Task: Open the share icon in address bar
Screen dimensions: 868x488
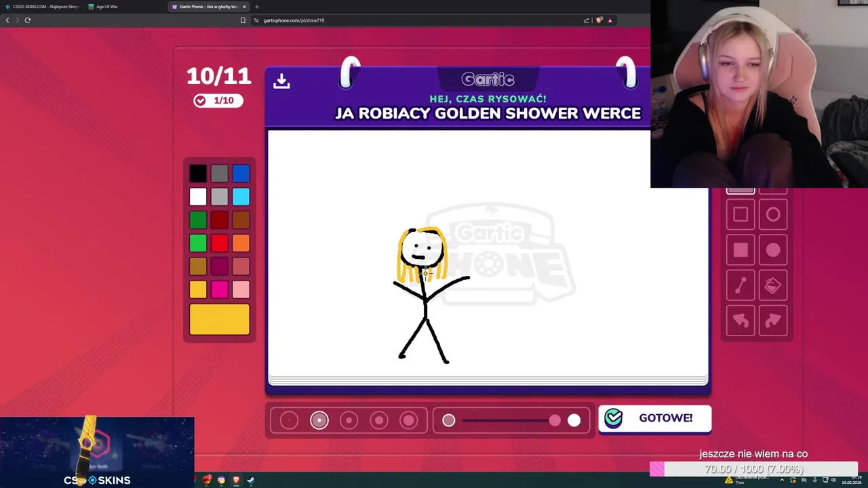Action: 587,20
